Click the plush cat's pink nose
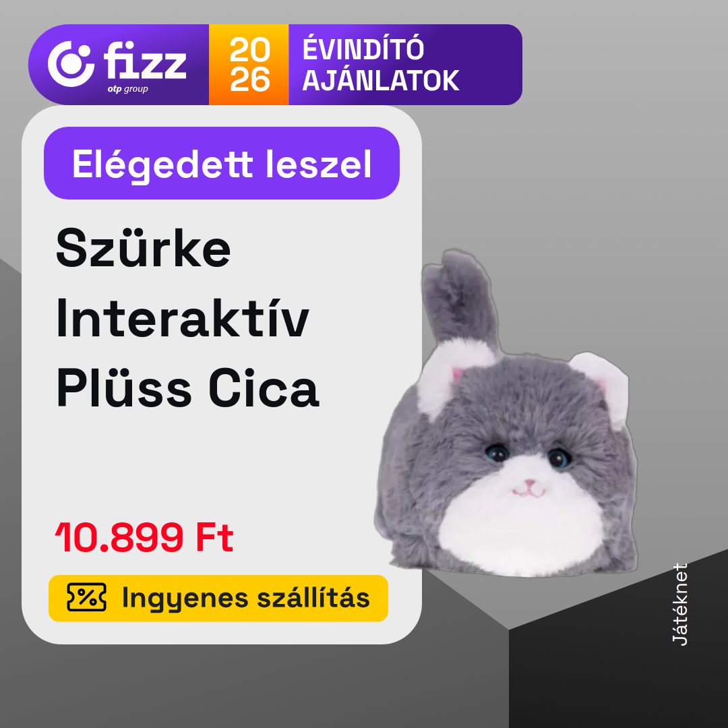The width and height of the screenshot is (728, 728). [x=530, y=484]
